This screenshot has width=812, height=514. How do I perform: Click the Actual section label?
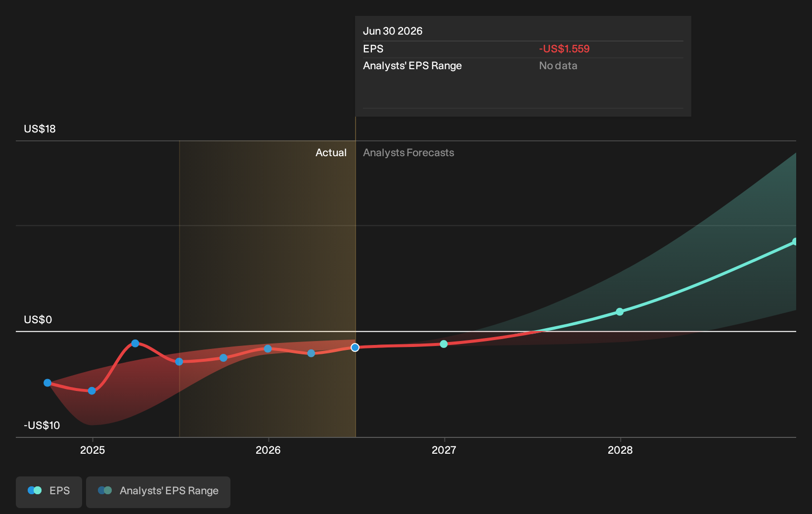click(x=331, y=153)
